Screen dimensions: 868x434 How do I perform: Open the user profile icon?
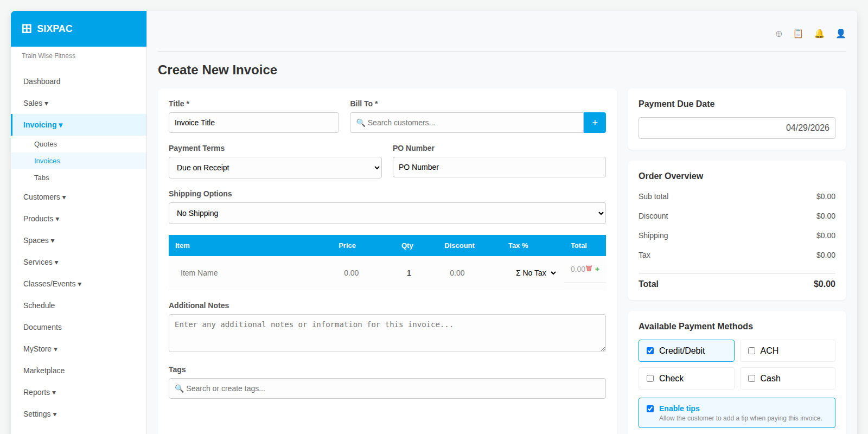[x=841, y=34]
